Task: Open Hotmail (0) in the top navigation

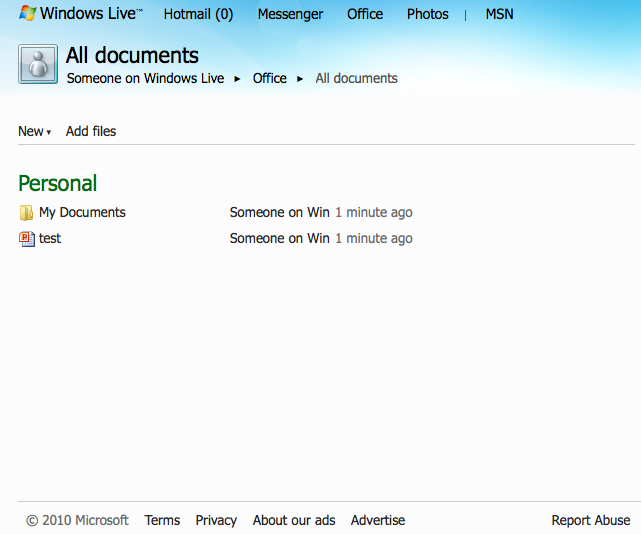Action: [198, 14]
